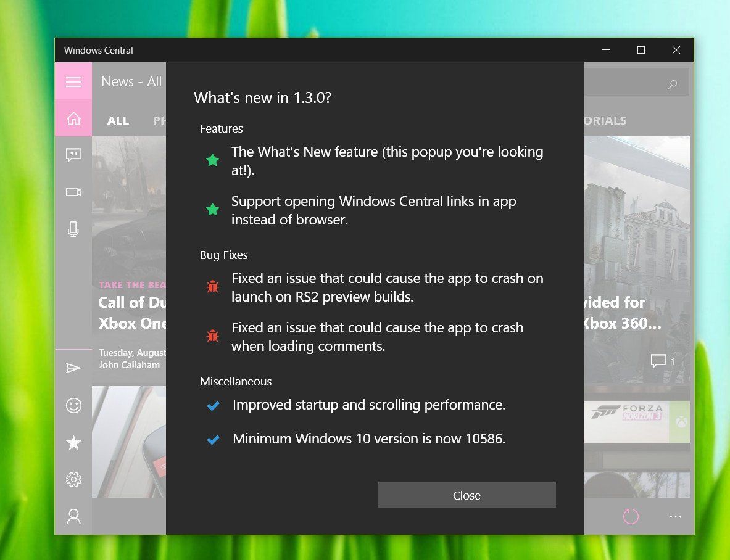730x560 pixels.
Task: Open the Call of Duty article headline
Action: 130,313
